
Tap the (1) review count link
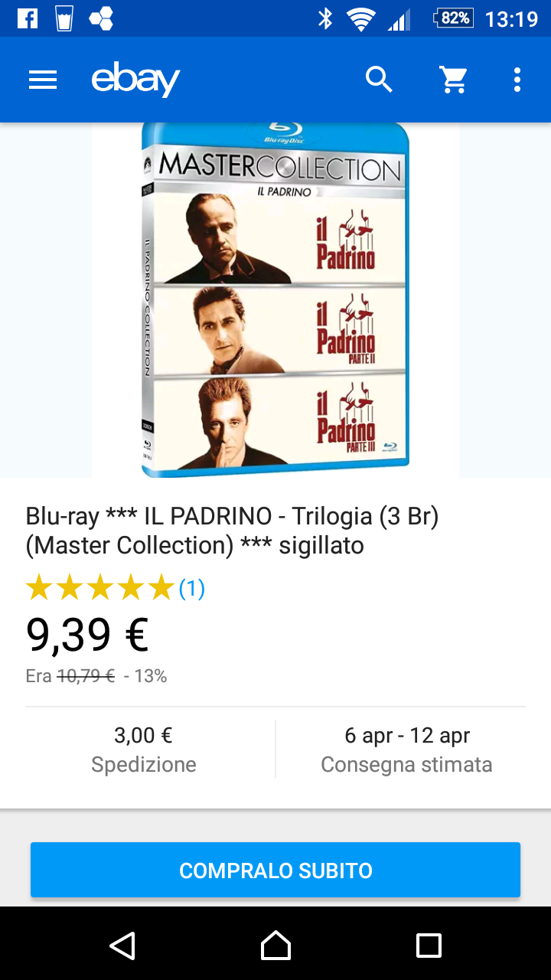click(x=192, y=589)
